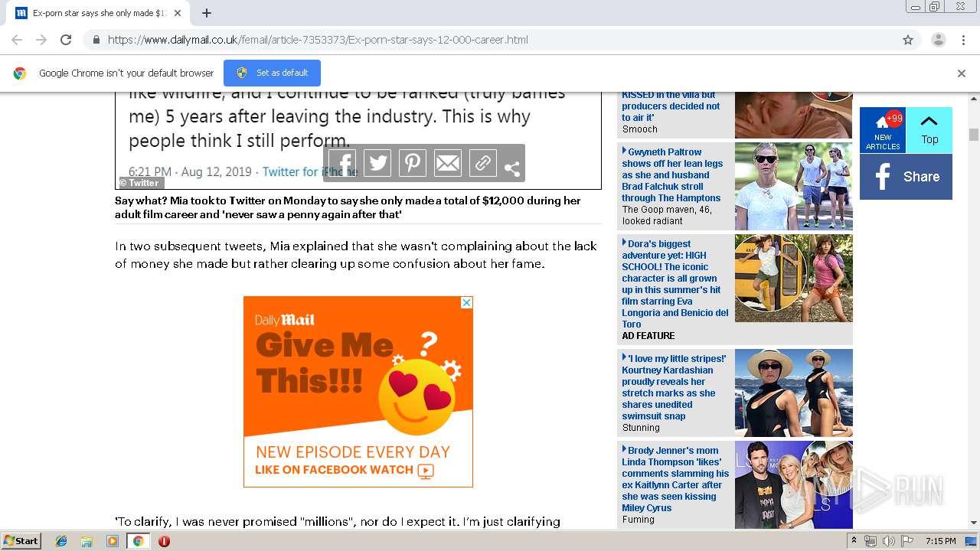View site security lock info
980x551 pixels.
click(96, 40)
